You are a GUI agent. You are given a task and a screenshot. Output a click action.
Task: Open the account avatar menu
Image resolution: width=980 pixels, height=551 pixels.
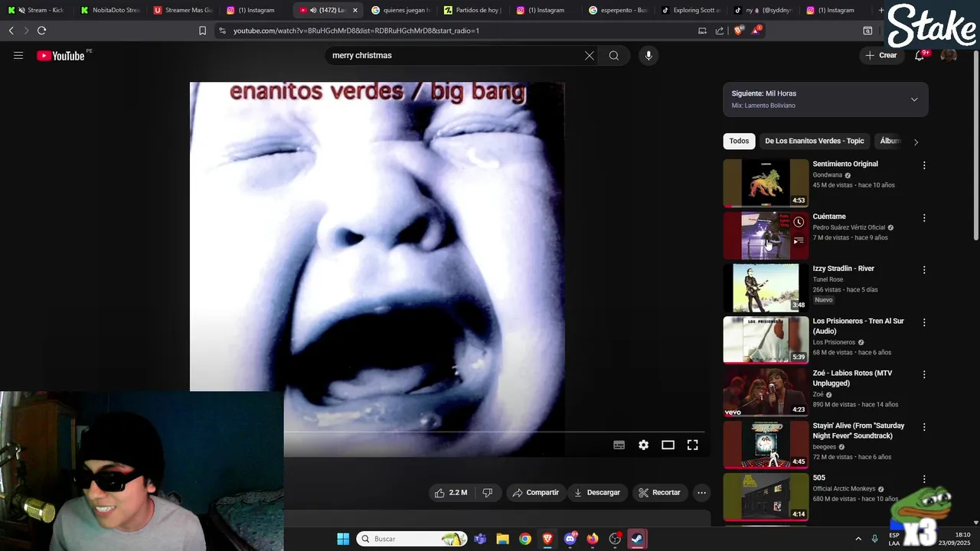(x=949, y=55)
